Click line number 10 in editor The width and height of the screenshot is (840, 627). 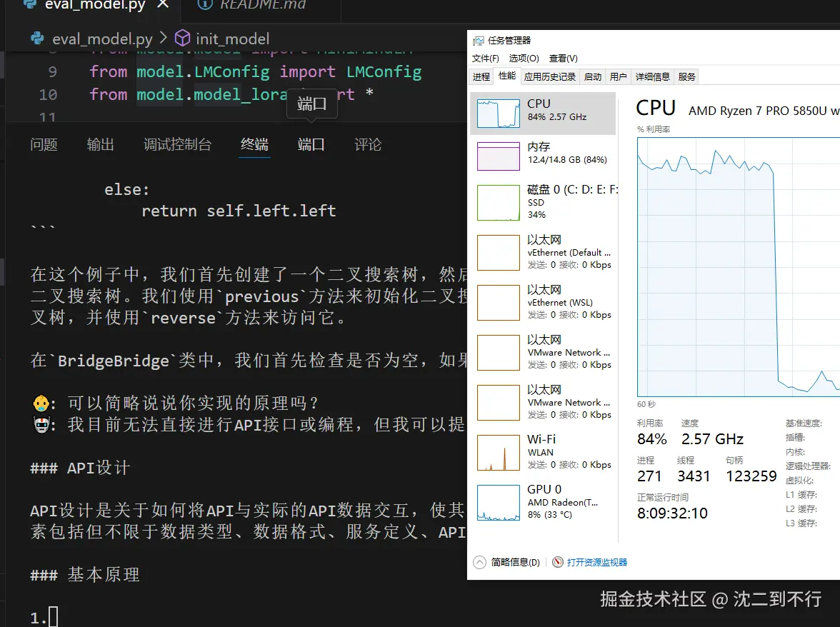pos(49,95)
